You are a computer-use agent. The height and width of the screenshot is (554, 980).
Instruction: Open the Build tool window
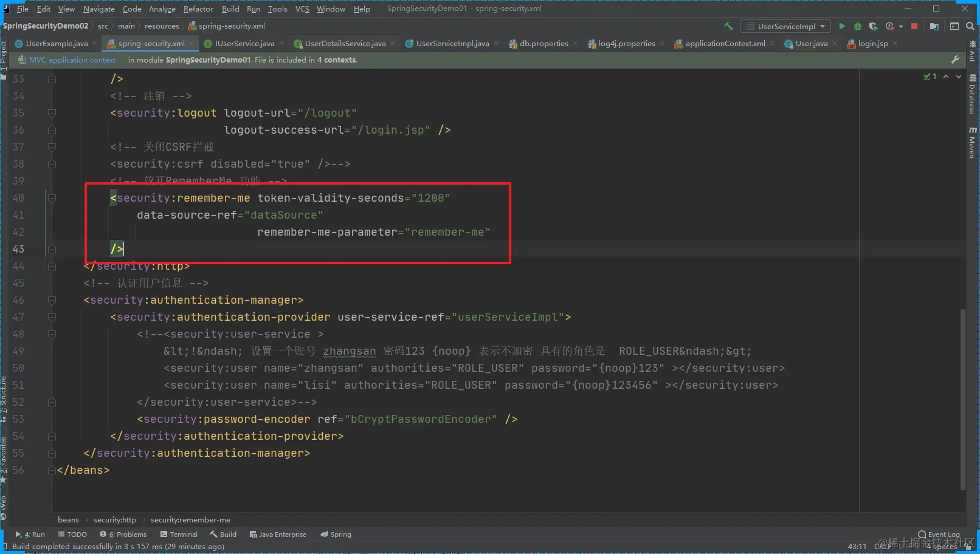(223, 535)
